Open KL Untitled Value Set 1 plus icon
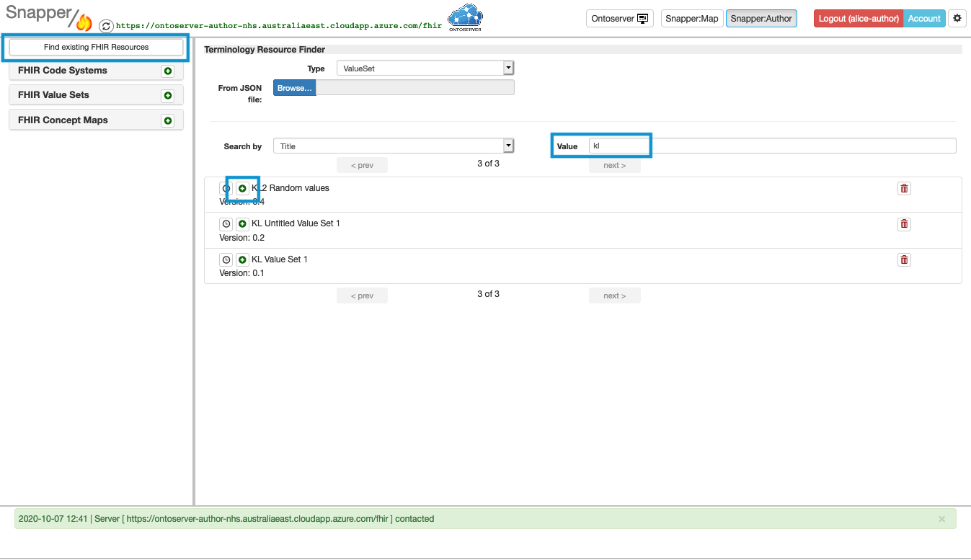Viewport: 971px width, 560px height. [x=242, y=224]
